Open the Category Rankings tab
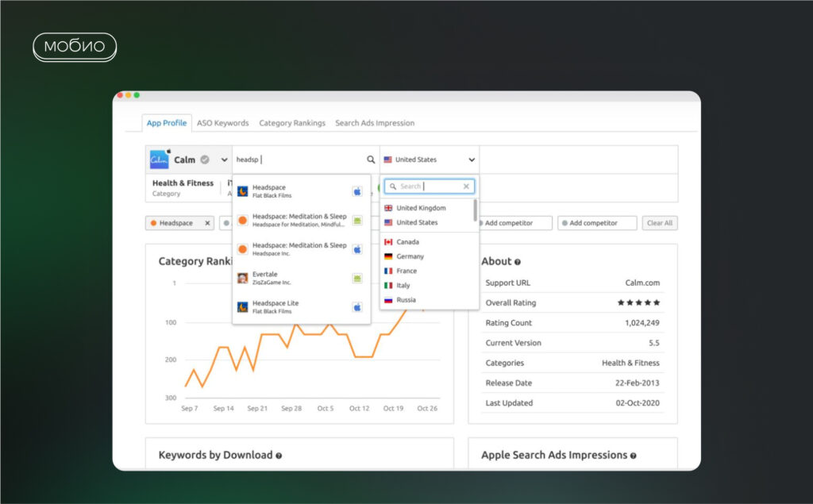Screen dimensions: 813x504 click(292, 123)
